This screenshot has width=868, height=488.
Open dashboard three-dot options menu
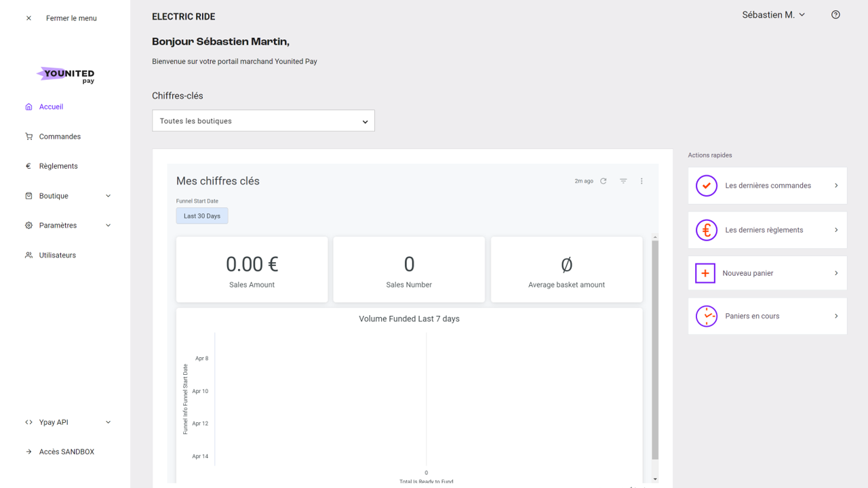[642, 181]
